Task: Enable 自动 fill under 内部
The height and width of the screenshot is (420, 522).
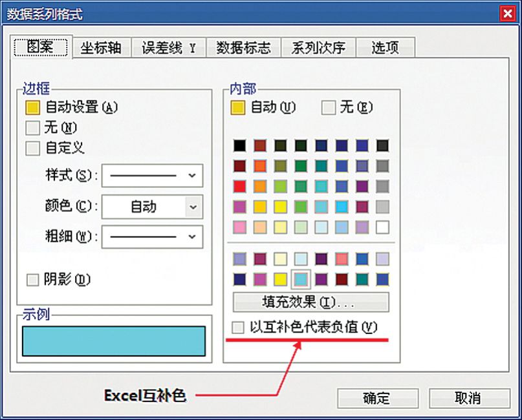Action: pyautogui.click(x=239, y=107)
